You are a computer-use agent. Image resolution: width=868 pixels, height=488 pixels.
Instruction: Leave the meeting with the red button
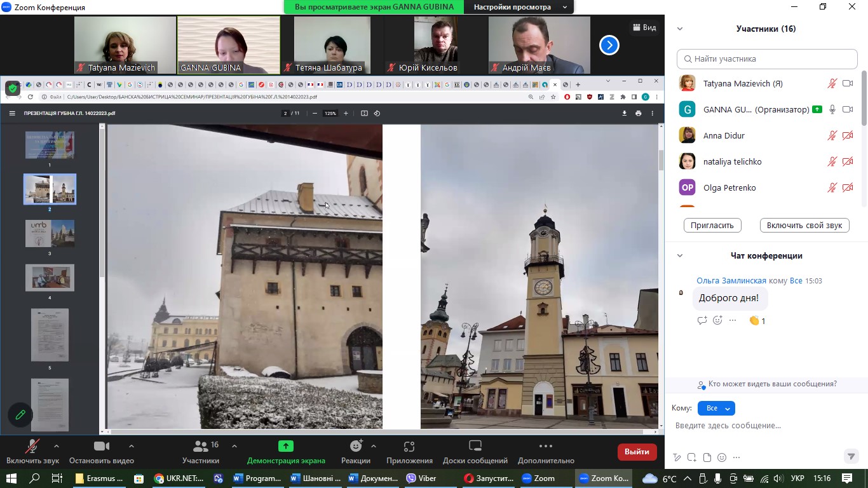point(637,452)
